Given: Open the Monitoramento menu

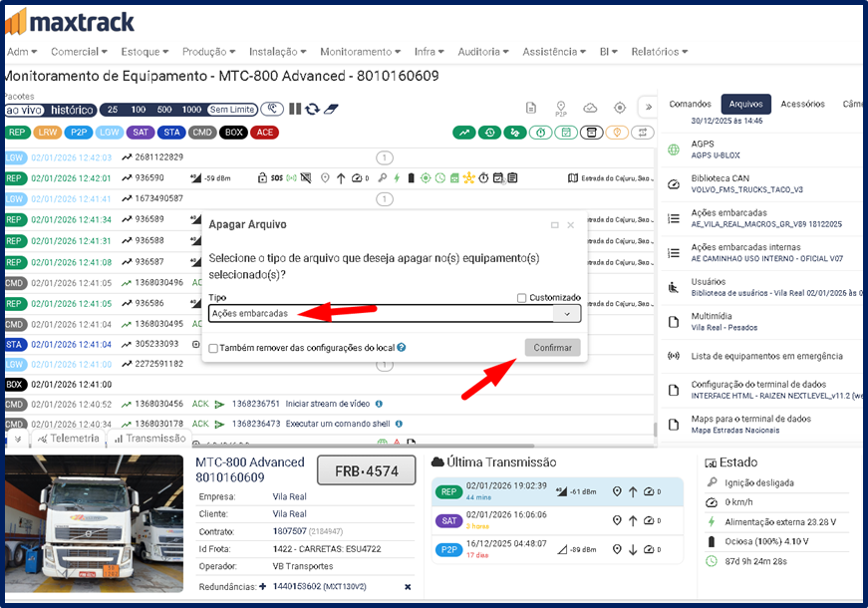Looking at the screenshot, I should [x=360, y=51].
